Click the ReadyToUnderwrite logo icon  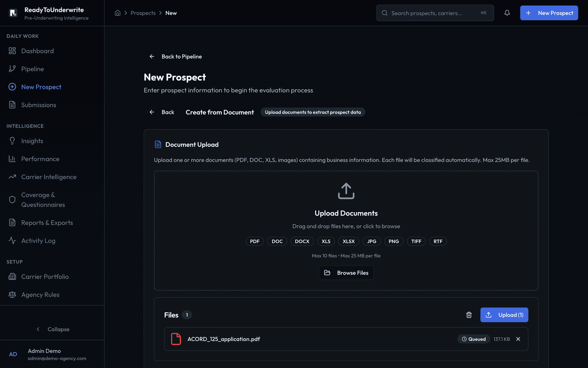pyautogui.click(x=13, y=13)
